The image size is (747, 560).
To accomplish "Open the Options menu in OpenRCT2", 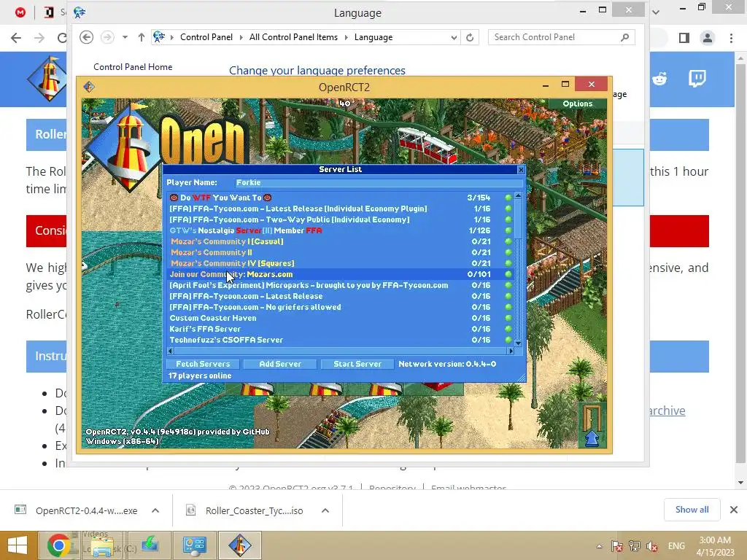I will (578, 104).
